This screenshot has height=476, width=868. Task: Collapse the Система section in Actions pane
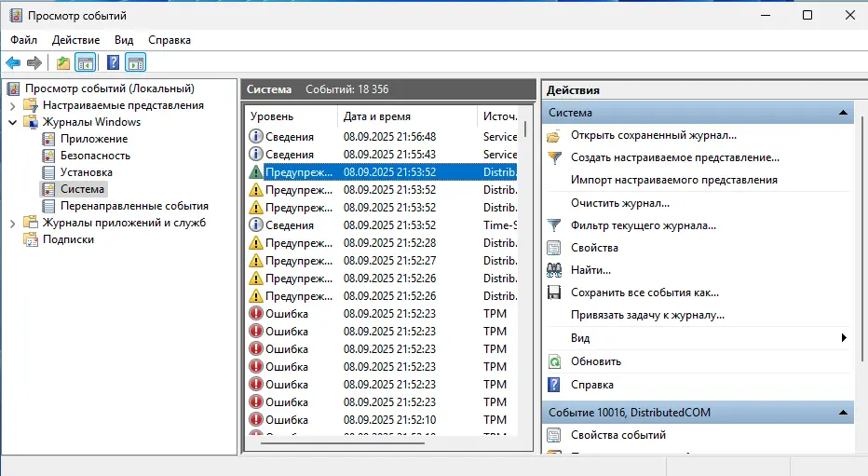point(844,113)
